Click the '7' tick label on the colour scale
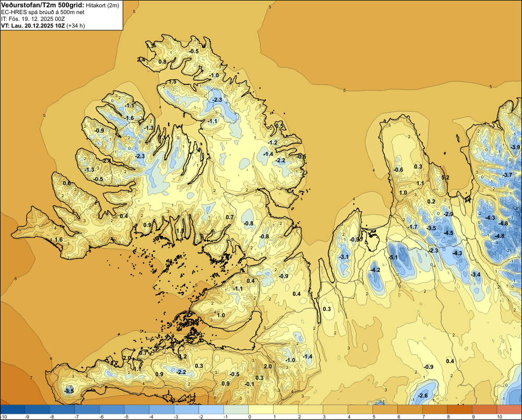 tap(424, 417)
